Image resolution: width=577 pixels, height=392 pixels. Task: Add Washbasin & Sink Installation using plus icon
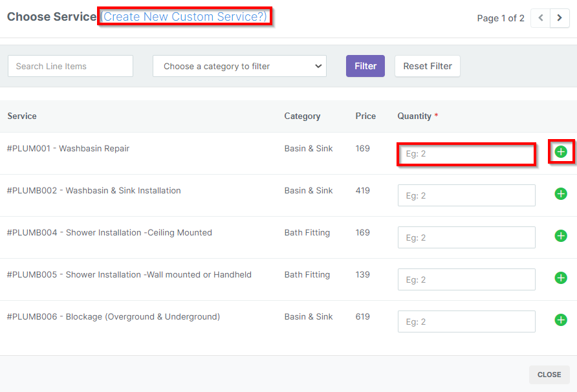point(561,194)
